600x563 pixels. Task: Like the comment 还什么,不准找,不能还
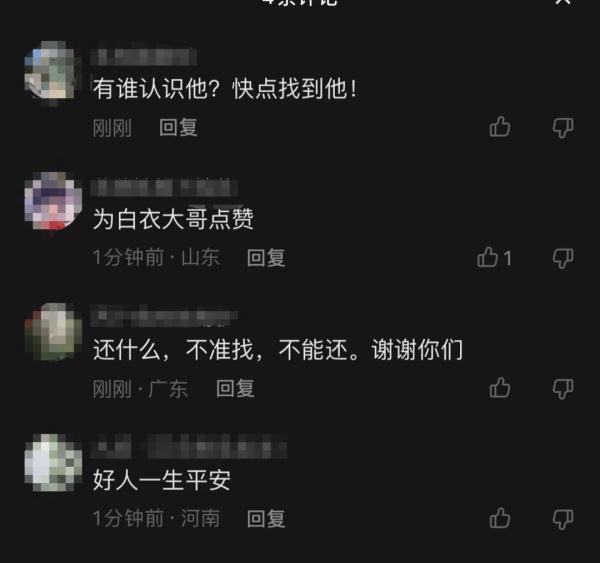click(x=500, y=387)
